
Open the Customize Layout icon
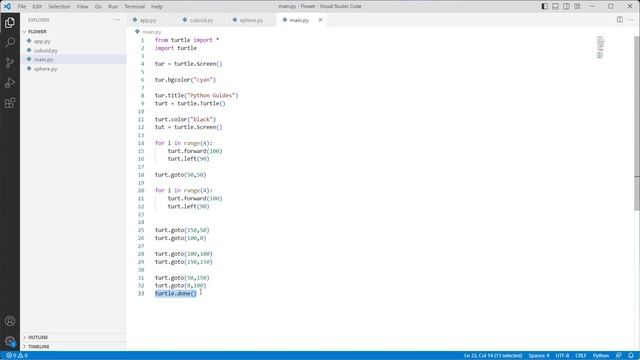pyautogui.click(x=577, y=6)
